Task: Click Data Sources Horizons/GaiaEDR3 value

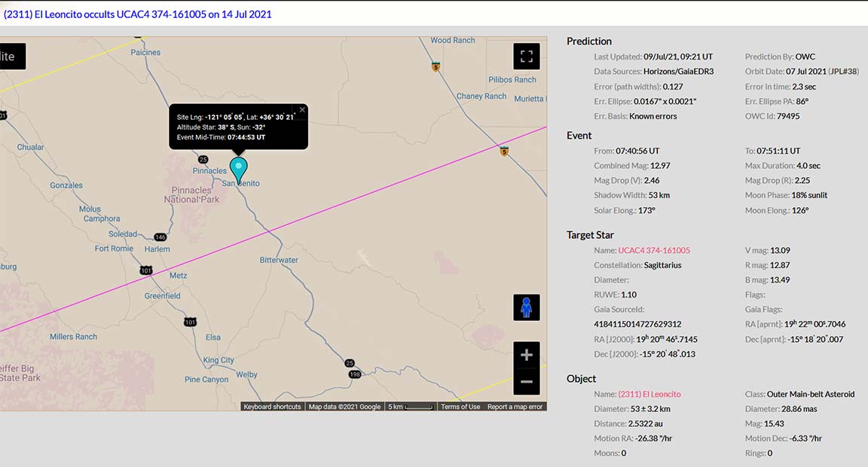Action: click(x=679, y=72)
